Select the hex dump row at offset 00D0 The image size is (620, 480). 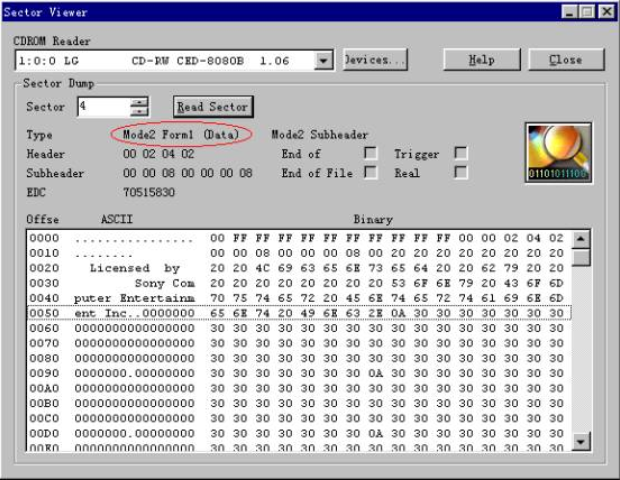click(299, 433)
